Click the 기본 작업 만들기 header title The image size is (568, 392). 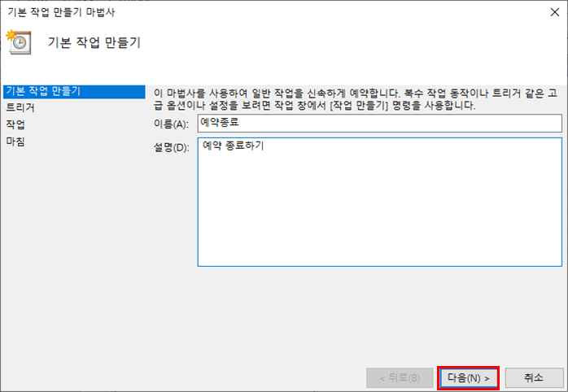click(x=94, y=43)
